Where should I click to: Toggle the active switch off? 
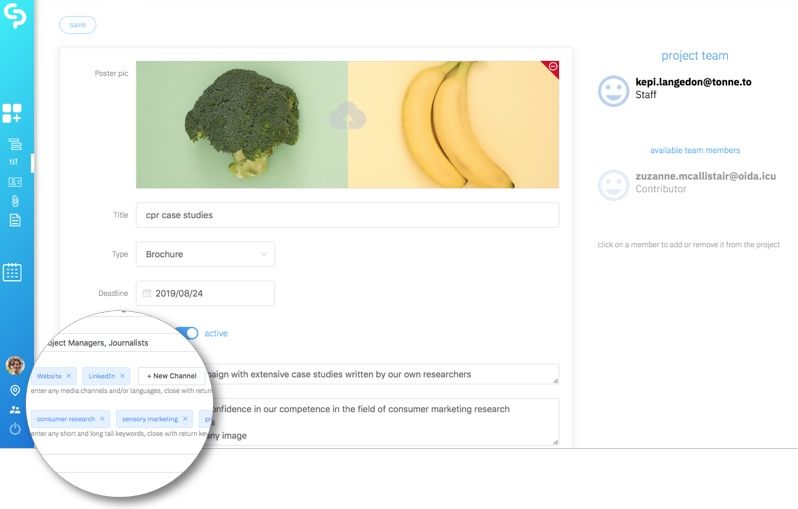pos(188,333)
